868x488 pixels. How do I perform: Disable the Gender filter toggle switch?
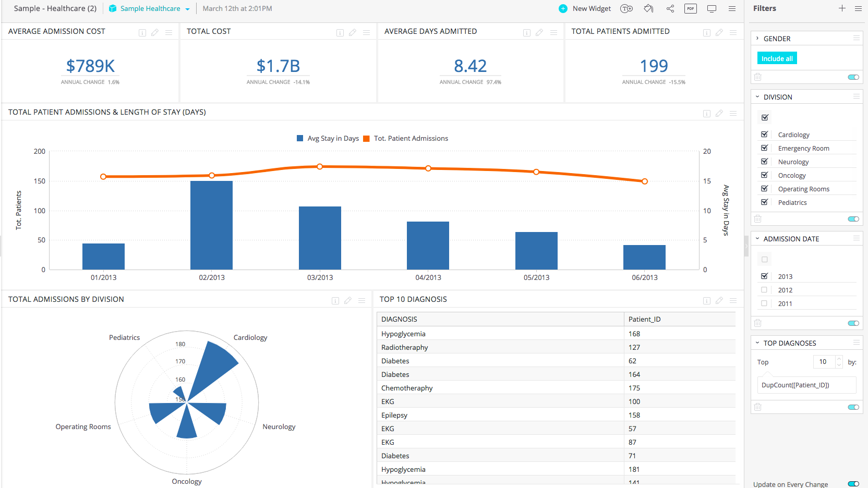[x=853, y=77]
